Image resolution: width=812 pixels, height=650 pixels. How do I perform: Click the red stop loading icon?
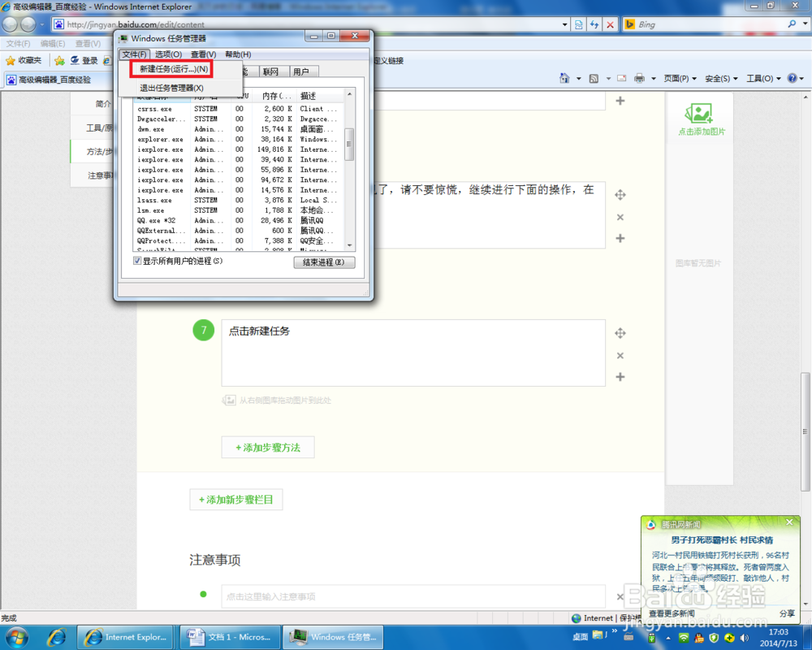611,24
